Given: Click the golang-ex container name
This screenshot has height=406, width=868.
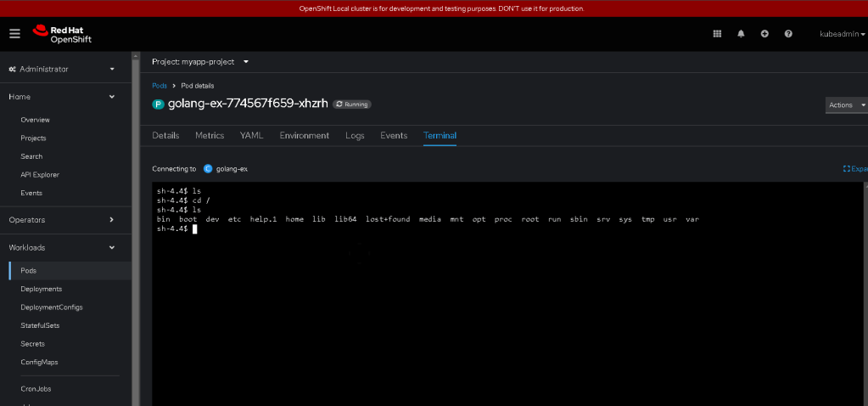Looking at the screenshot, I should pyautogui.click(x=232, y=169).
